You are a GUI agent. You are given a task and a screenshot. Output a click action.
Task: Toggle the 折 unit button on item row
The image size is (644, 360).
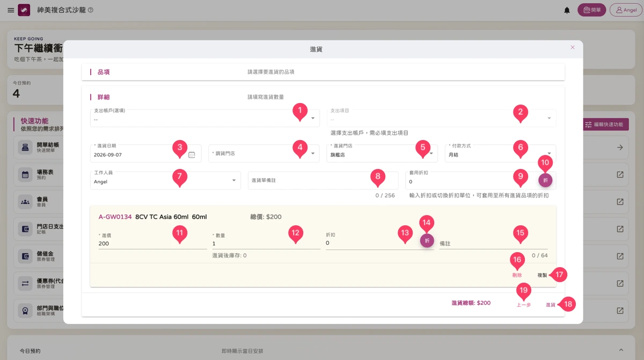427,241
